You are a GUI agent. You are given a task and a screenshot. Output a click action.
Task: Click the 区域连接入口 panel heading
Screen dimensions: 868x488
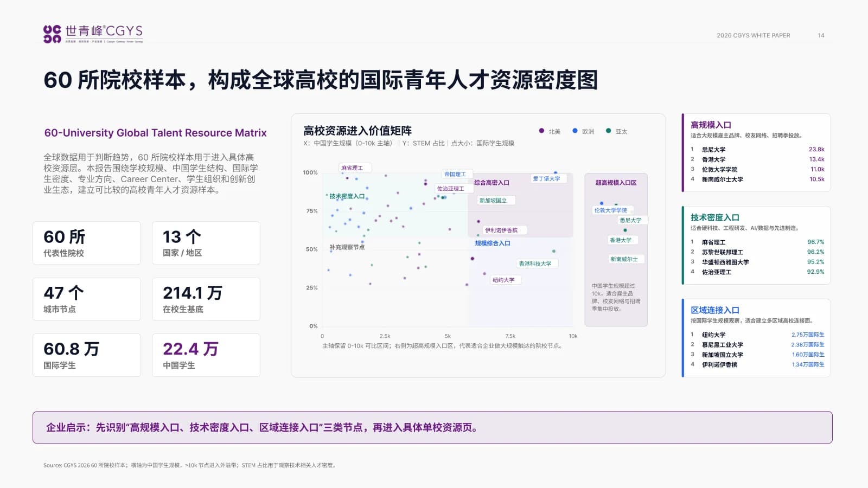[715, 310]
